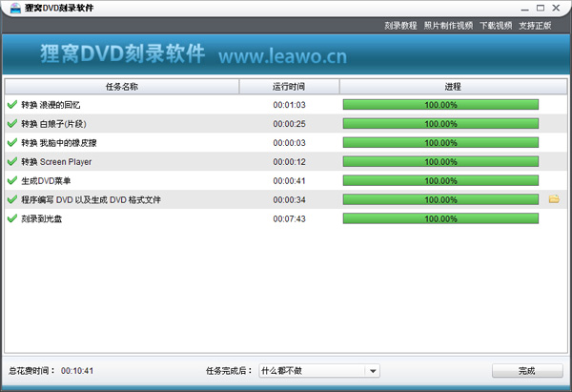Click run time 00:00:03
The height and width of the screenshot is (392, 572).
click(289, 143)
